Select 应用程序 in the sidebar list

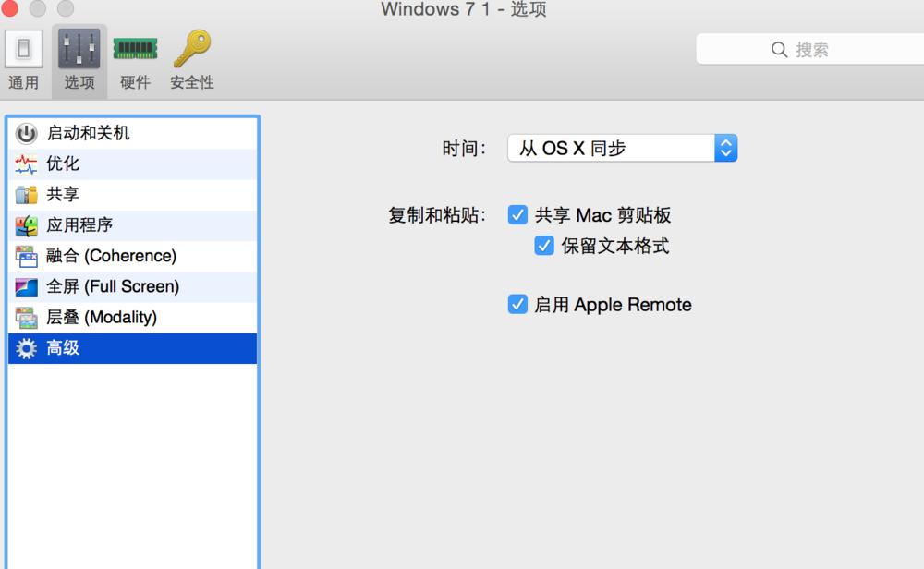pyautogui.click(x=132, y=225)
